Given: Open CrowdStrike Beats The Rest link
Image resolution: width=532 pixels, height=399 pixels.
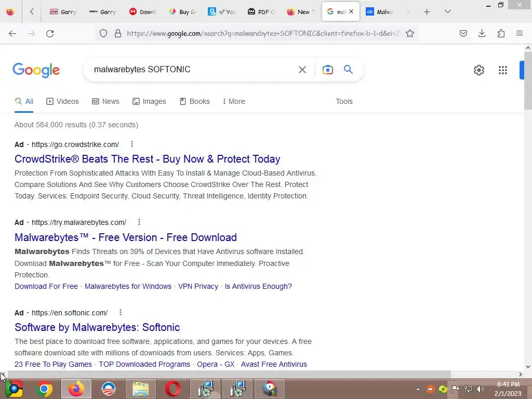Looking at the screenshot, I should pyautogui.click(x=147, y=159).
